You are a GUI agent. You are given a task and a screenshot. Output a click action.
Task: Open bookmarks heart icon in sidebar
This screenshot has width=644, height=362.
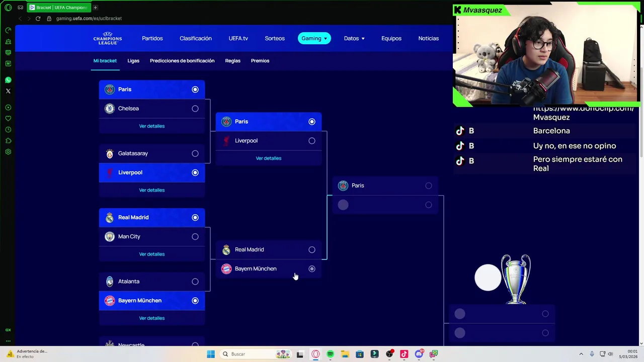pyautogui.click(x=8, y=119)
